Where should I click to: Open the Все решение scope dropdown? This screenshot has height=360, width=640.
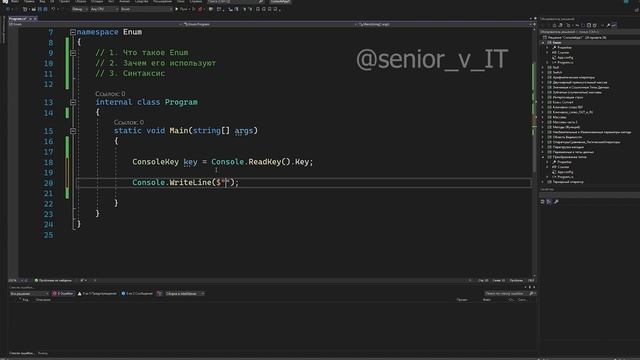coord(29,293)
